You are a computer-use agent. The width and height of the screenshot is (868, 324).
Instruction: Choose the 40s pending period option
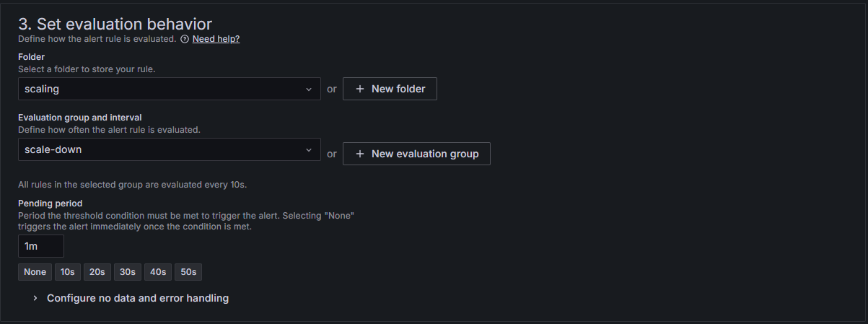157,272
